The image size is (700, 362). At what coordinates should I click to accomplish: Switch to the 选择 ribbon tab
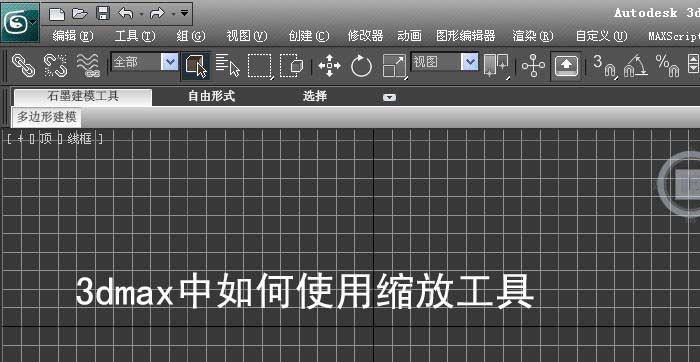click(x=315, y=96)
